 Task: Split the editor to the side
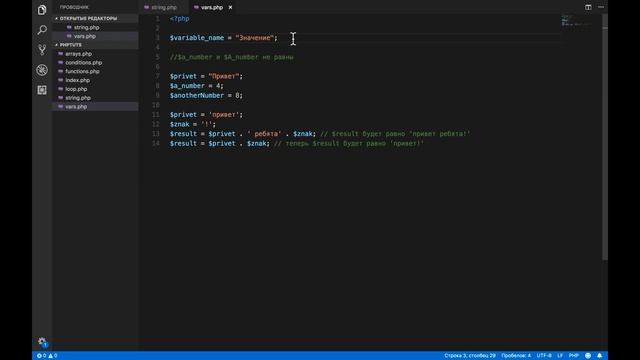[x=588, y=7]
